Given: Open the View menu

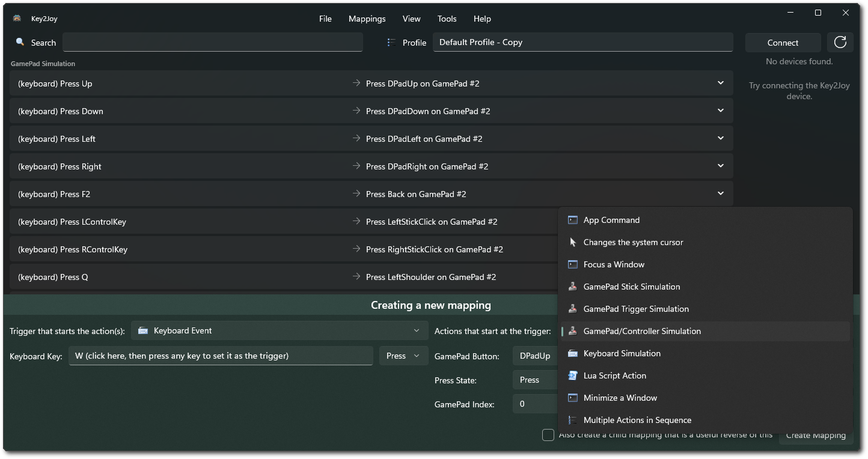Looking at the screenshot, I should [412, 19].
